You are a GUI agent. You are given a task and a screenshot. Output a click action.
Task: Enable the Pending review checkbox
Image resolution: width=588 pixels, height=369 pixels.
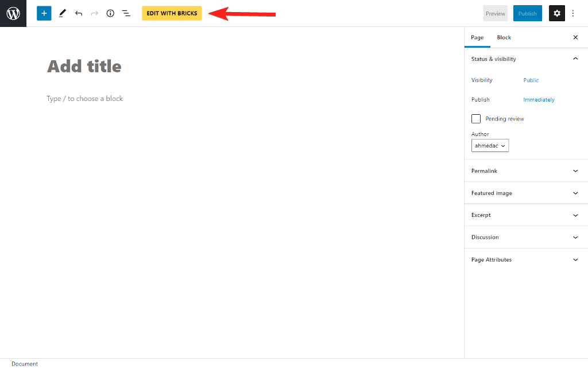point(476,119)
